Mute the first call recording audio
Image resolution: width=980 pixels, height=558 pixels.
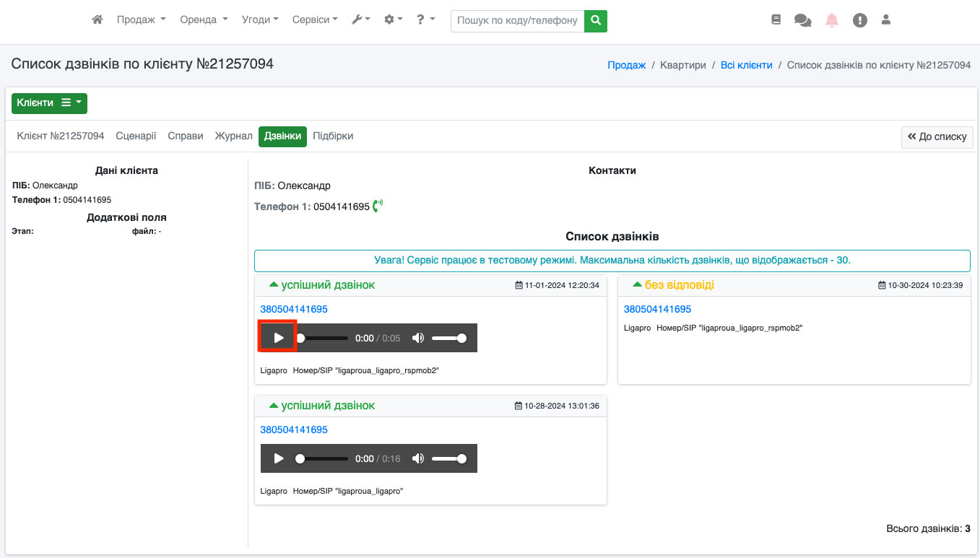[x=417, y=338]
